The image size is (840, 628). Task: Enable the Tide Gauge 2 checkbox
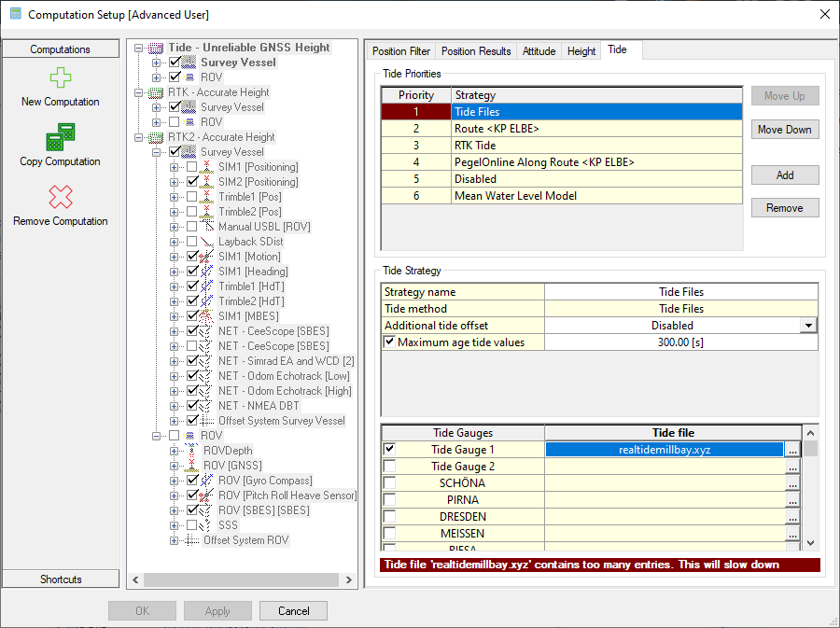[389, 467]
